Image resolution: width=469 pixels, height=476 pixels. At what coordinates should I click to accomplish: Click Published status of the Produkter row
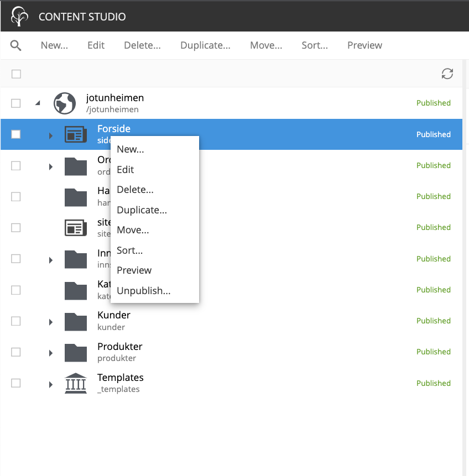tap(433, 352)
